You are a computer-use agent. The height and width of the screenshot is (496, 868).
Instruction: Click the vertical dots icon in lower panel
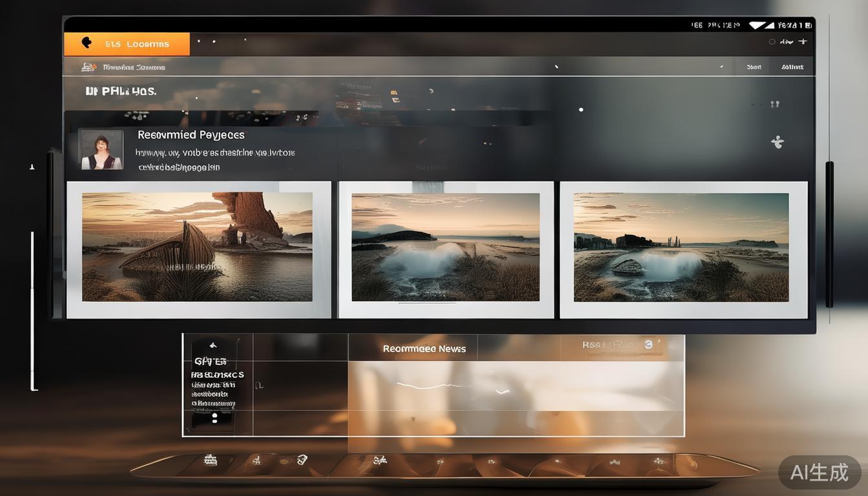click(x=214, y=418)
